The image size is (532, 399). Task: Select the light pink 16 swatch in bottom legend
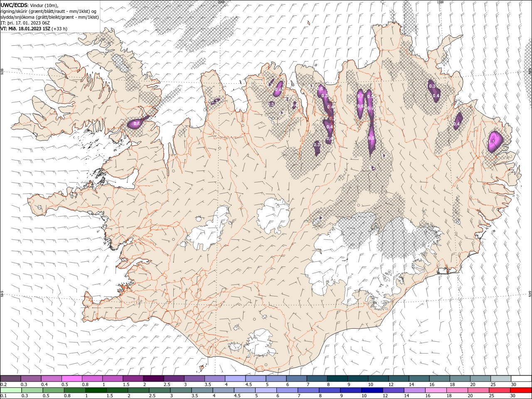click(436, 390)
